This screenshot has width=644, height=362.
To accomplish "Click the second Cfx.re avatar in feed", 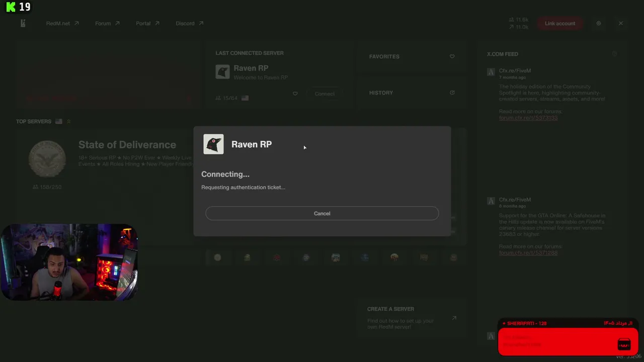I will [491, 201].
